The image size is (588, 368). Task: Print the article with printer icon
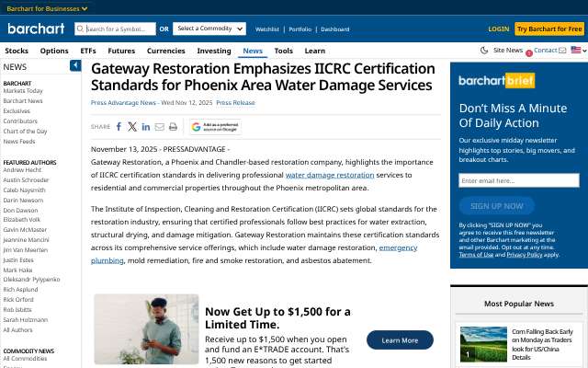pyautogui.click(x=173, y=127)
